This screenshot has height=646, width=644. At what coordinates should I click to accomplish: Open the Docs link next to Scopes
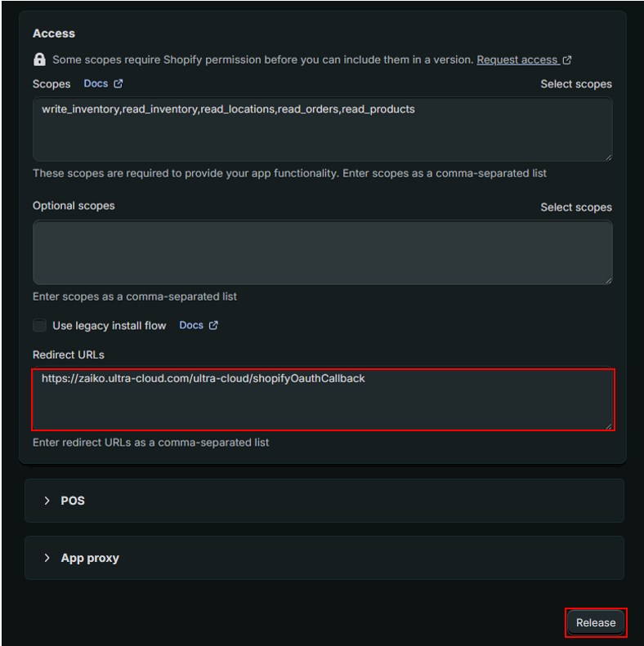click(x=96, y=83)
